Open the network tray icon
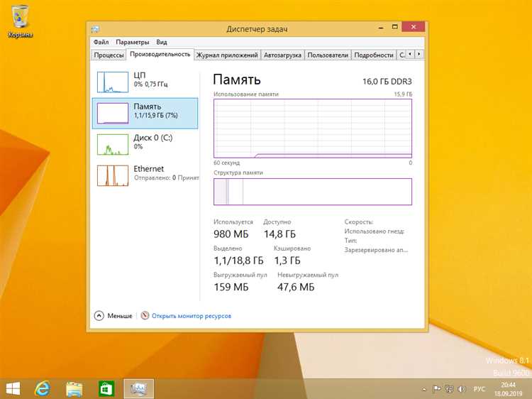This screenshot has width=532, height=399. tap(450, 389)
